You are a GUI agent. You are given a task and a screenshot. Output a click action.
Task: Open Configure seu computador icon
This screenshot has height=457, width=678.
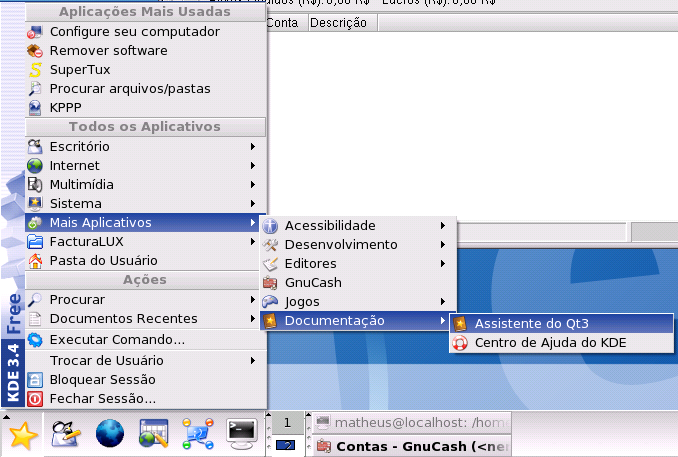[35, 32]
